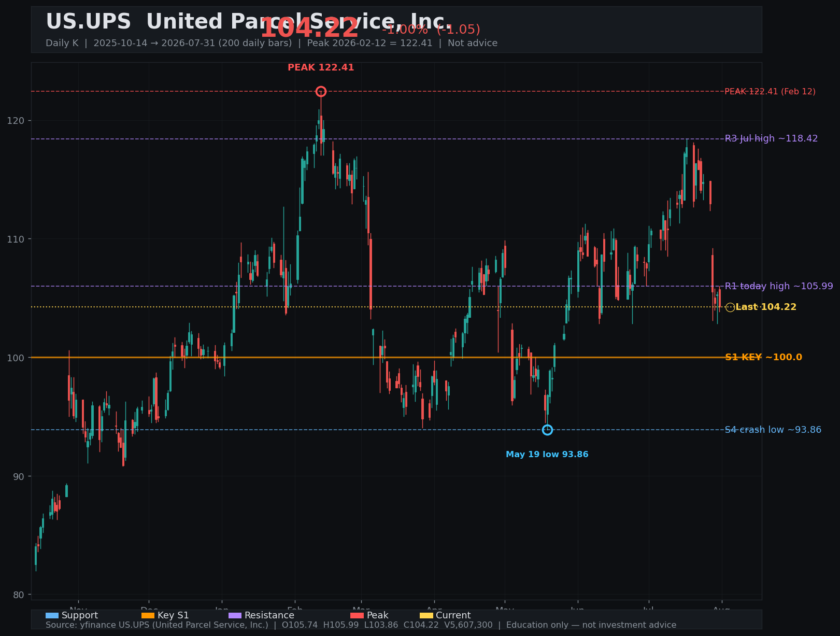Viewport: 840px width, 636px height.
Task: Click the blue Support legend swatch
Action: [x=52, y=616]
